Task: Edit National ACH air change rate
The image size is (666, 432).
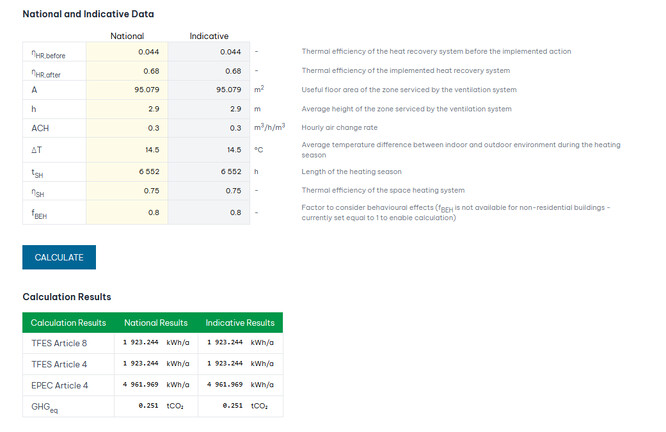Action: point(127,128)
